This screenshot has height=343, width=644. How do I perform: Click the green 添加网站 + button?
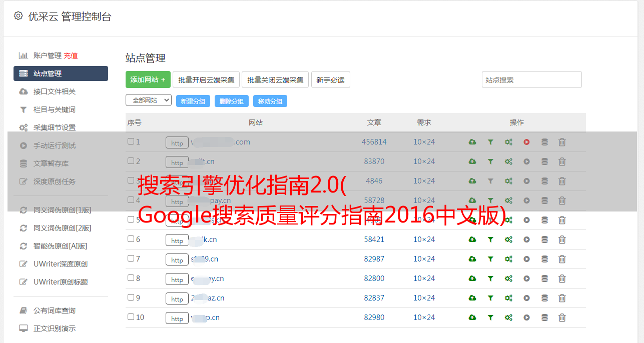tap(148, 79)
